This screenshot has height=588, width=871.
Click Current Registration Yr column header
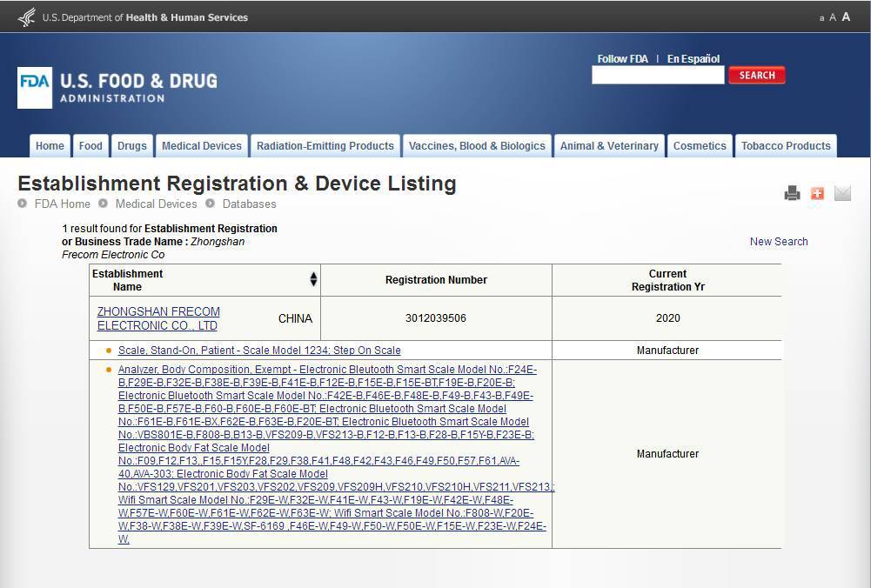tap(667, 280)
